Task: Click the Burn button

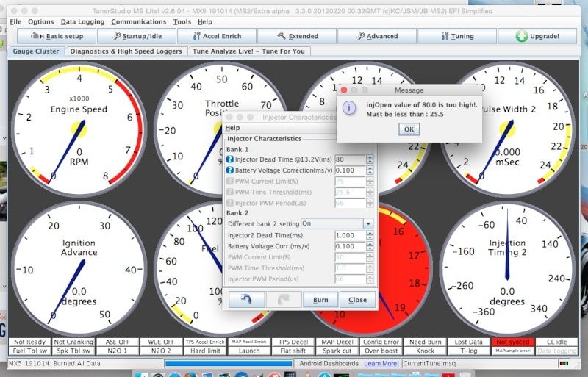Action: (x=320, y=299)
